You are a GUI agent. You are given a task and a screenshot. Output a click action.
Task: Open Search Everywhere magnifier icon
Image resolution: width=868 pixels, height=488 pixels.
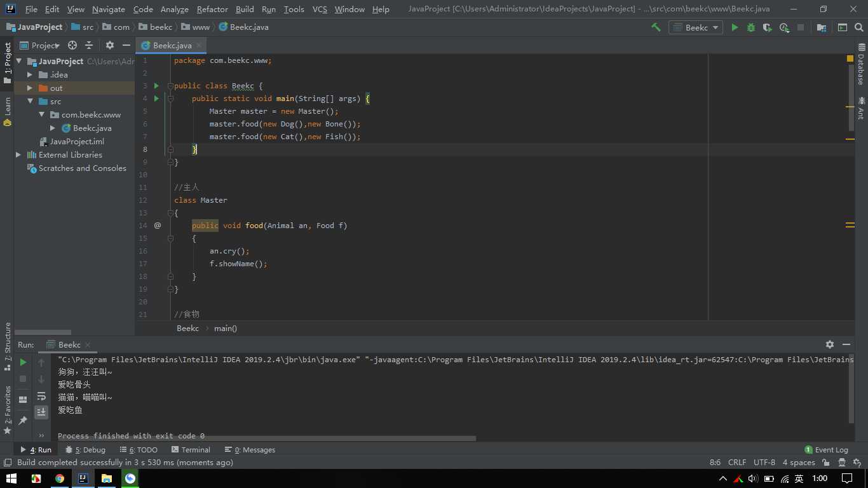[x=859, y=27]
